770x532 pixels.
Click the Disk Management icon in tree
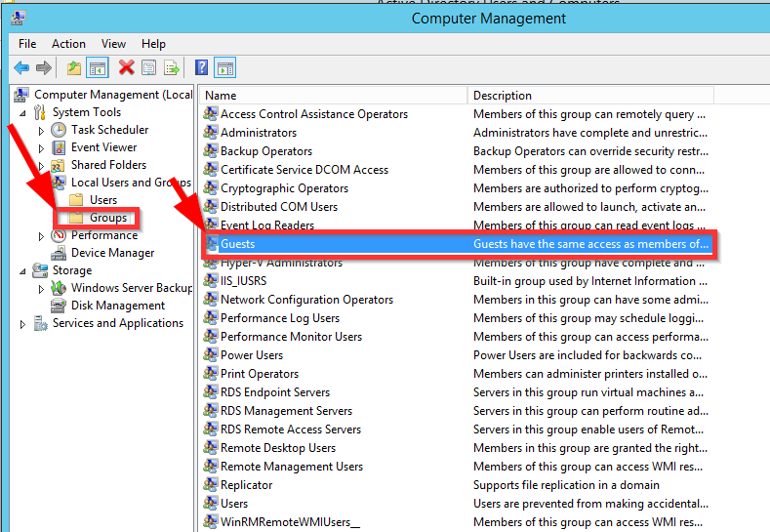coord(60,306)
